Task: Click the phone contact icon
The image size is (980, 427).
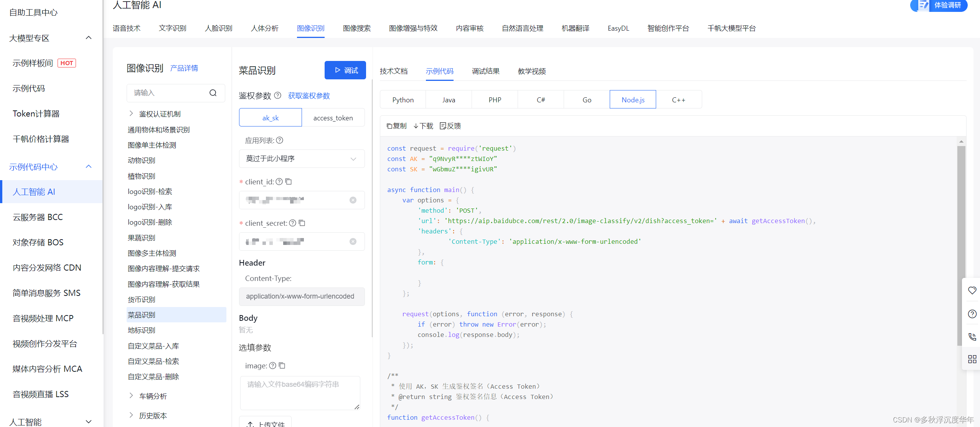Action: click(x=972, y=337)
